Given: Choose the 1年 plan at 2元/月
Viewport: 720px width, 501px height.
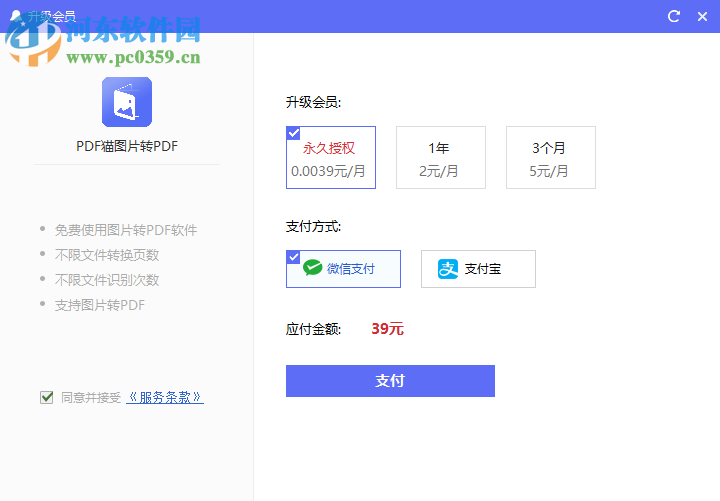Looking at the screenshot, I should (441, 158).
